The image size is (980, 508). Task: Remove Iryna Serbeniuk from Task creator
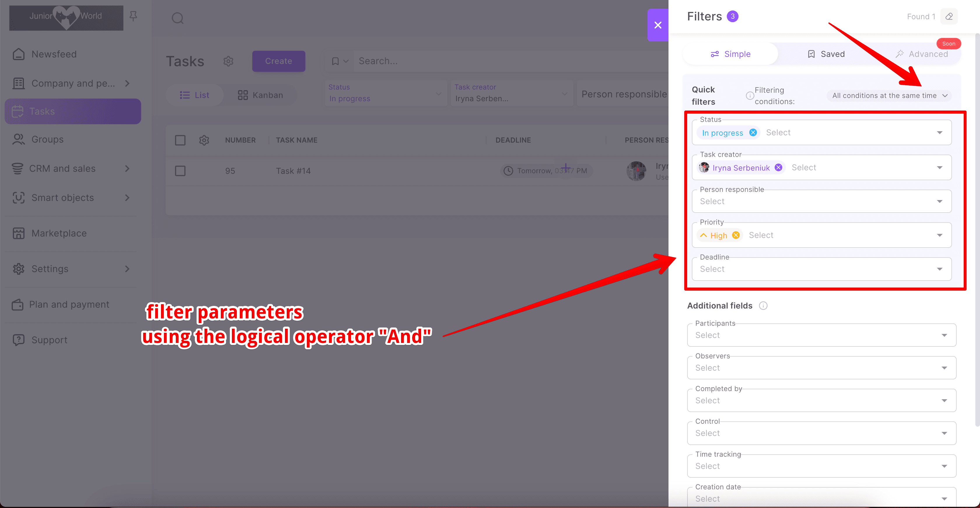click(778, 167)
